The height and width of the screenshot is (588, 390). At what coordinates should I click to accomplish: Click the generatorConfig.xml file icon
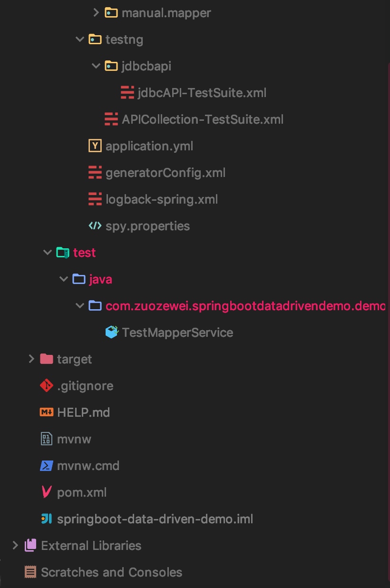95,173
